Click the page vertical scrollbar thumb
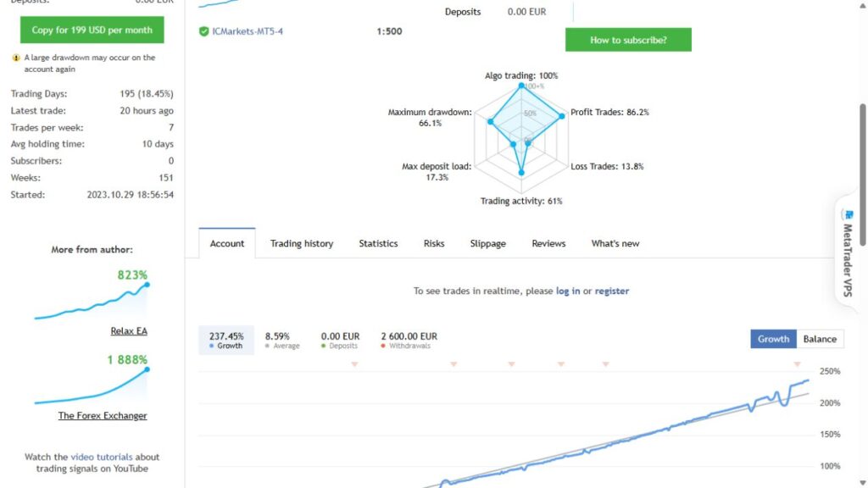 [862, 175]
